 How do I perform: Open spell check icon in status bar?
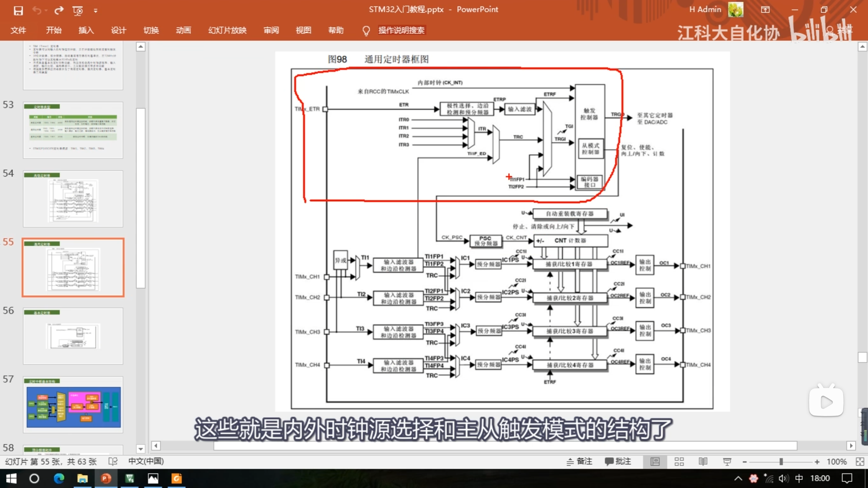pyautogui.click(x=113, y=461)
